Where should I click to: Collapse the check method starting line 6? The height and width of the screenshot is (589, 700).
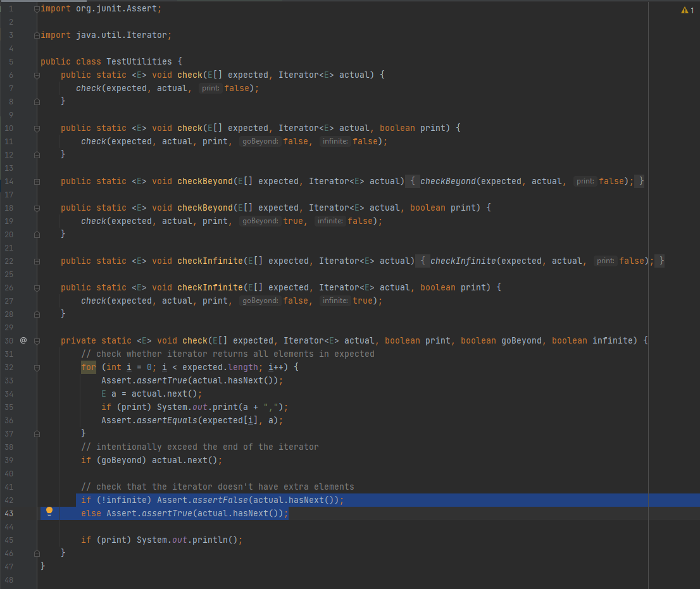coord(37,75)
